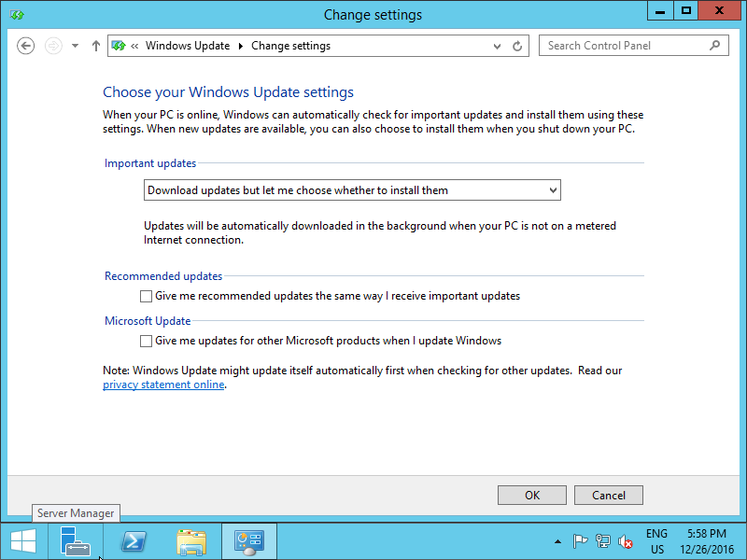Click the Back navigation arrow
This screenshot has width=747, height=560.
(26, 46)
